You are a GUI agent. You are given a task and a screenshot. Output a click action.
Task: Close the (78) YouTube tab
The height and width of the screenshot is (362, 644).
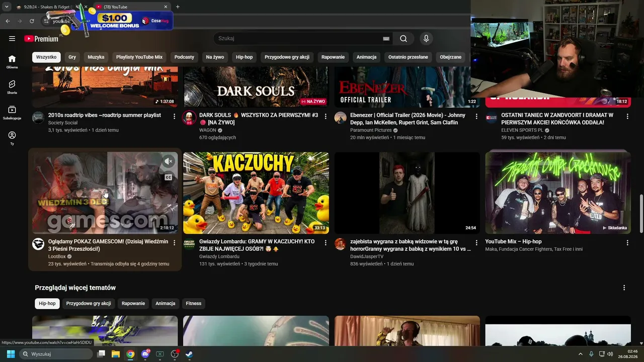point(166,7)
